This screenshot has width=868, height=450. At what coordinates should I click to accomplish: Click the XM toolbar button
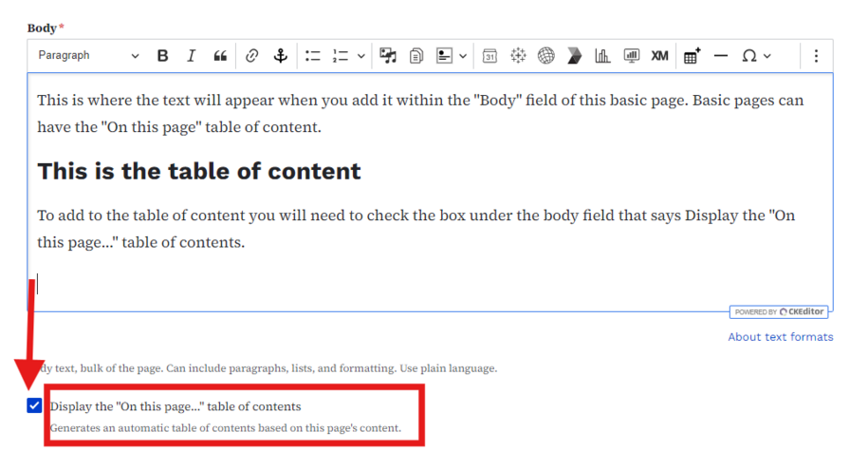(x=659, y=56)
